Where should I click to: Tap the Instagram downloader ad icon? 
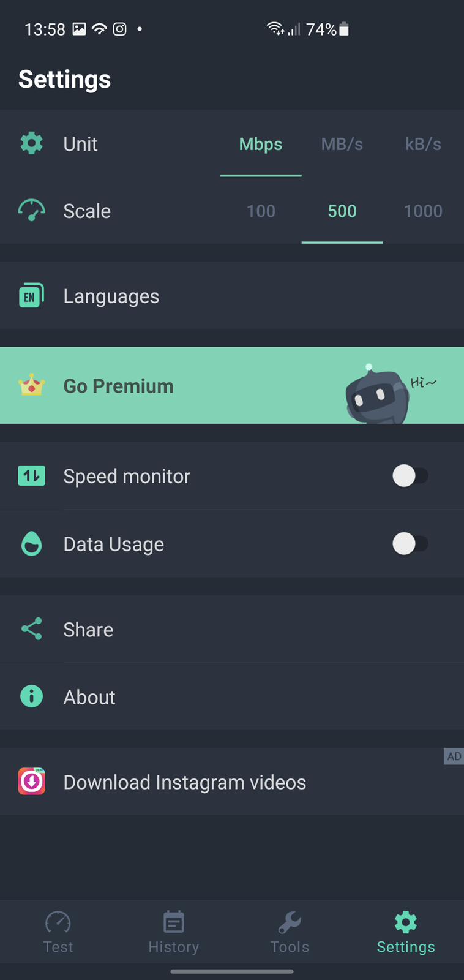(x=31, y=782)
